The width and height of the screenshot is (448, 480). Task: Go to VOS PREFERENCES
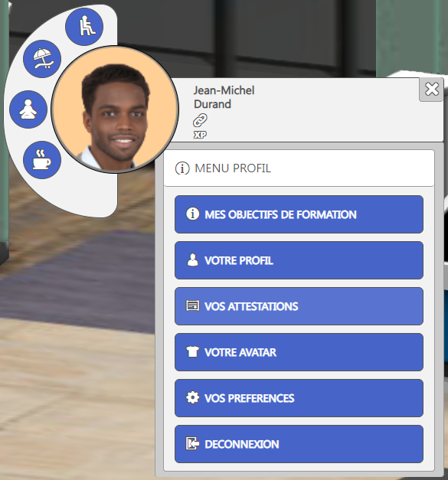pos(299,398)
